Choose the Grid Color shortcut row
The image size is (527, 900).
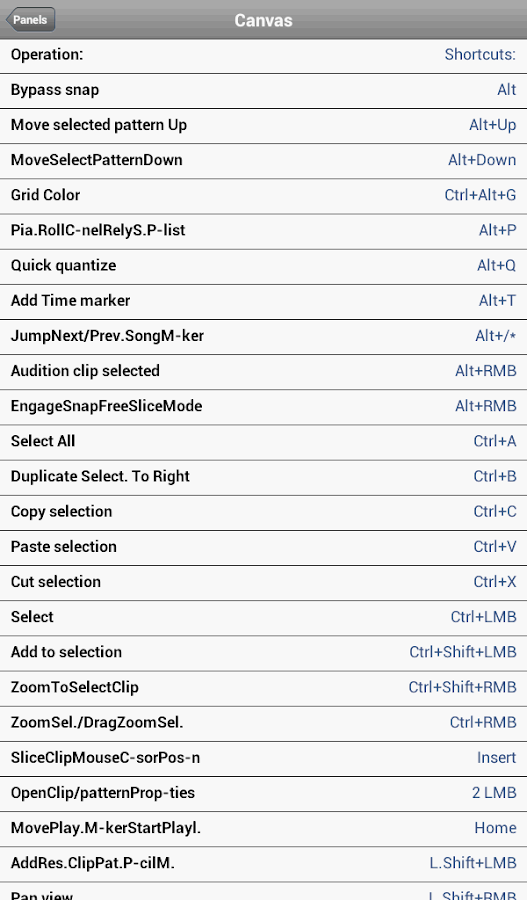264,196
